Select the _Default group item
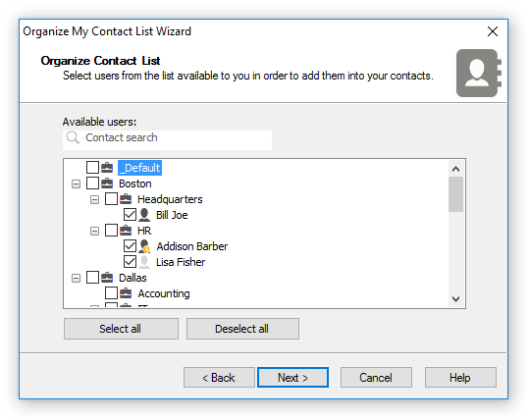 [139, 168]
